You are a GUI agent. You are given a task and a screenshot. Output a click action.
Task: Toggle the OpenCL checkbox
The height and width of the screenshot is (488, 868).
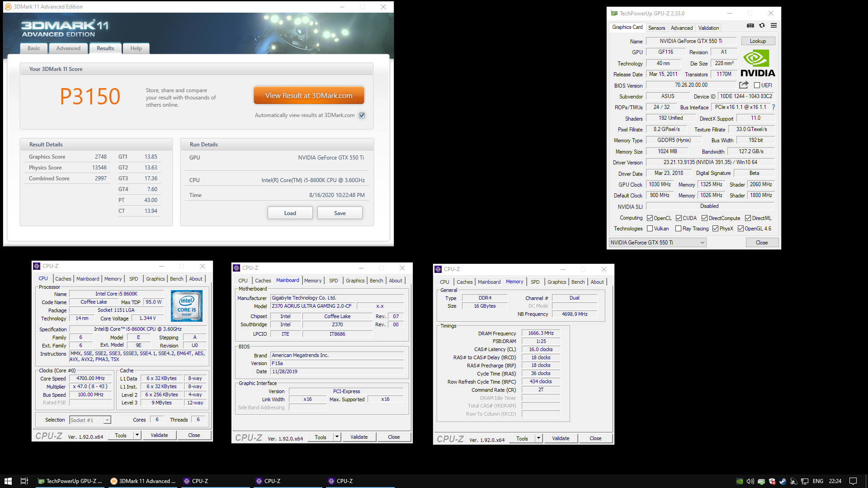point(650,218)
